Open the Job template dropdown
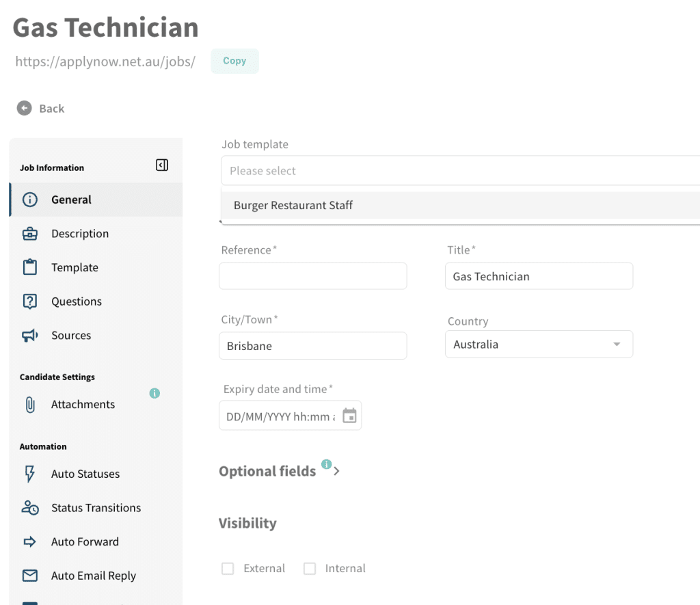700x605 pixels. point(458,171)
